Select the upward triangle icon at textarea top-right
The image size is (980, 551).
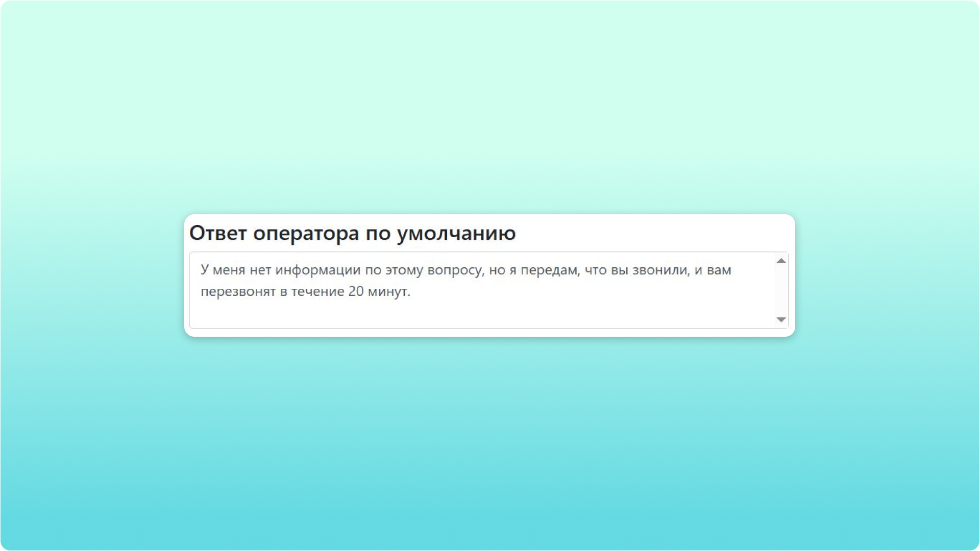tap(780, 262)
